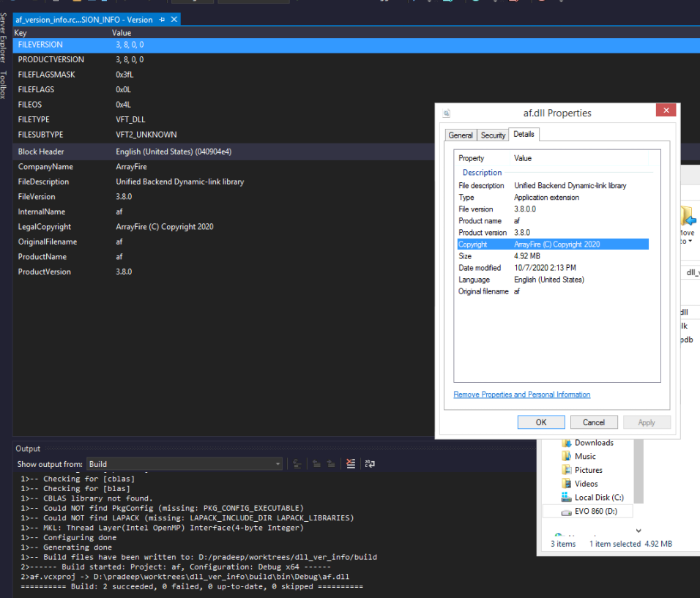Viewport: 700px width, 598px height.
Task: Click the Explorer navigation pane scrollbar
Action: pyautogui.click(x=638, y=471)
